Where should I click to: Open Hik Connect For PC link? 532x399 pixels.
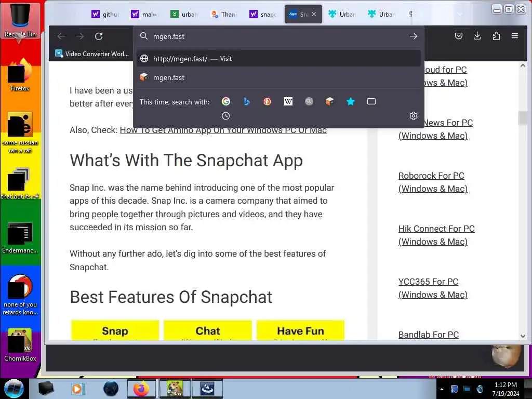tap(436, 235)
